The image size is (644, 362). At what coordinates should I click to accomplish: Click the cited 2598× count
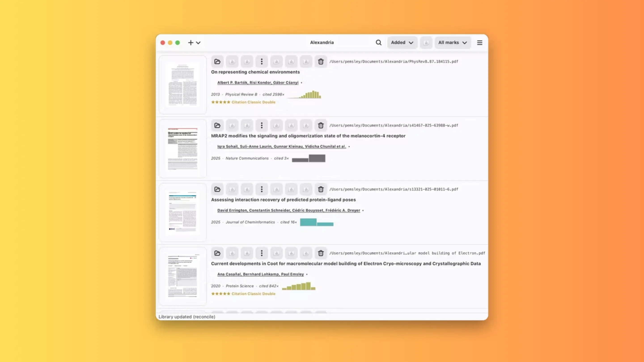coord(273,95)
